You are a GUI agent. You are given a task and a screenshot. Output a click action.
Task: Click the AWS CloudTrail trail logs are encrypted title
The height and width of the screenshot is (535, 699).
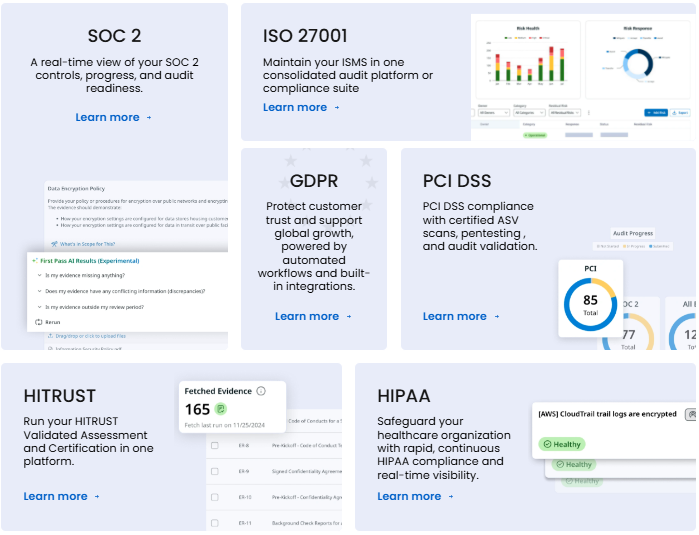(x=607, y=414)
